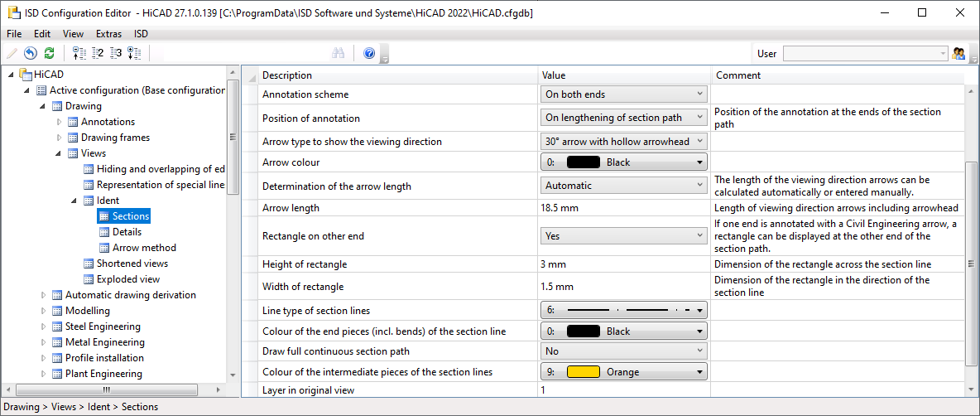Select Arrow method in the tree
The height and width of the screenshot is (416, 980).
144,248
